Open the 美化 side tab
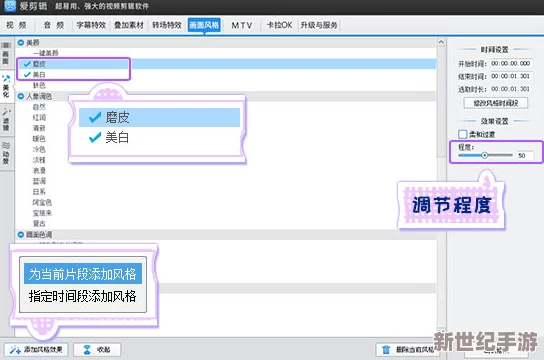This screenshot has width=544, height=360. pyautogui.click(x=6, y=86)
